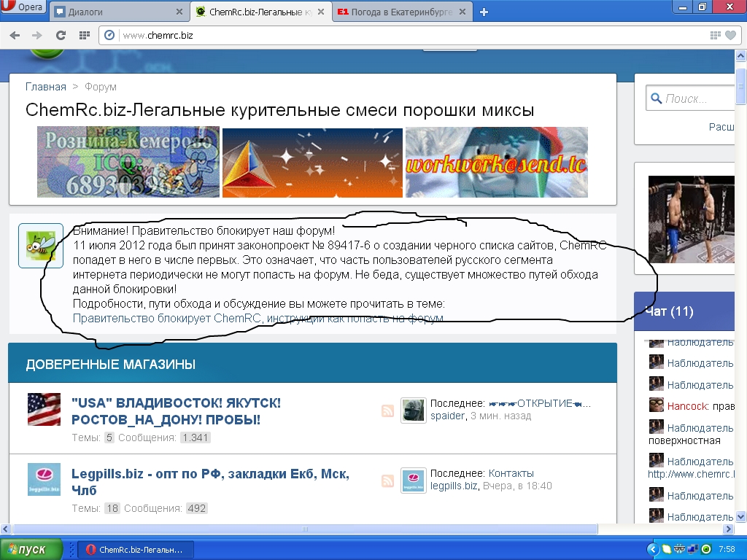This screenshot has width=747, height=560.
Task: Close the Диалоги tab
Action: tap(179, 12)
